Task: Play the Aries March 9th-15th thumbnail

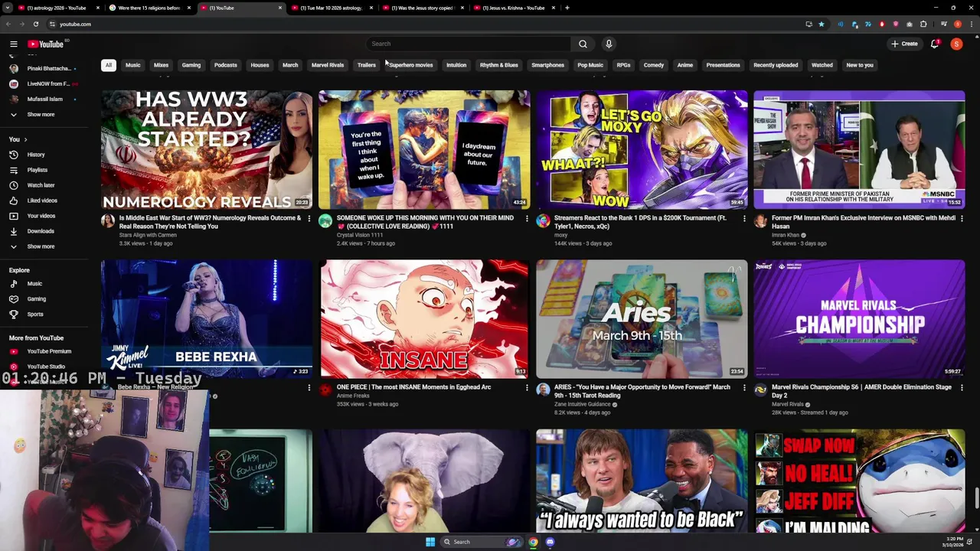Action: 642,319
